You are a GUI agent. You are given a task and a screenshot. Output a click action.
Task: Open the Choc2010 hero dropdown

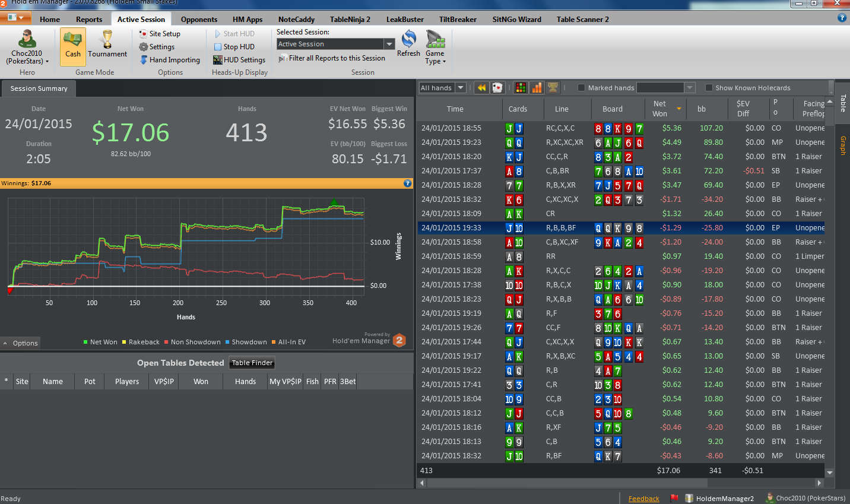pos(27,46)
